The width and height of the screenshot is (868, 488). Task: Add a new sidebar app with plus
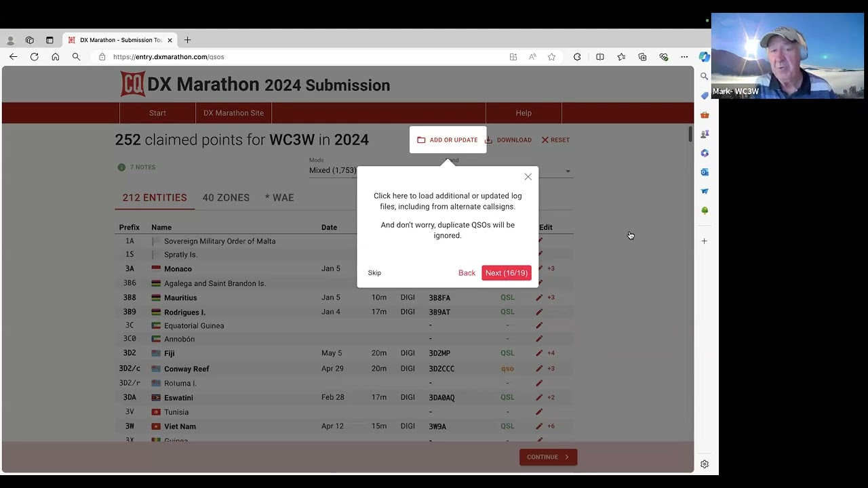click(705, 241)
